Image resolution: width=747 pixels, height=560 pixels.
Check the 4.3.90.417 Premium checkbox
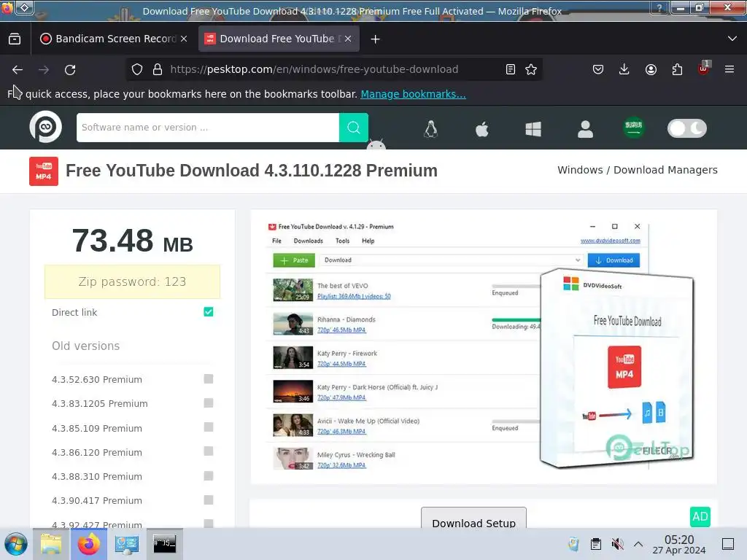(x=209, y=500)
